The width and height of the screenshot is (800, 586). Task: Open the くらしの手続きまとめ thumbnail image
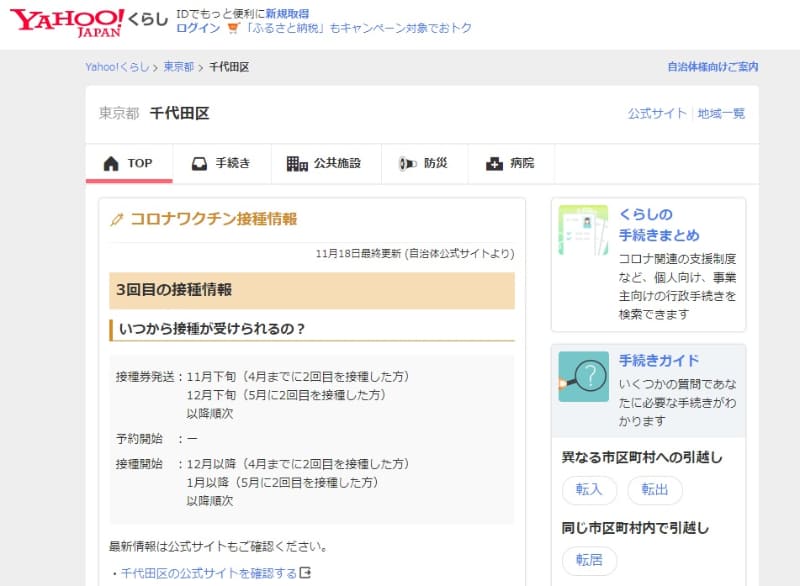(x=583, y=230)
